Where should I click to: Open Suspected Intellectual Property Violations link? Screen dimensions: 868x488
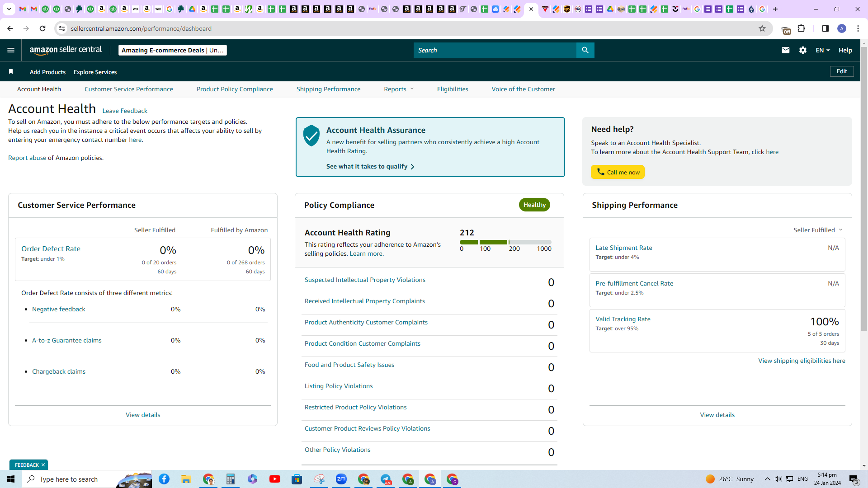pyautogui.click(x=365, y=280)
